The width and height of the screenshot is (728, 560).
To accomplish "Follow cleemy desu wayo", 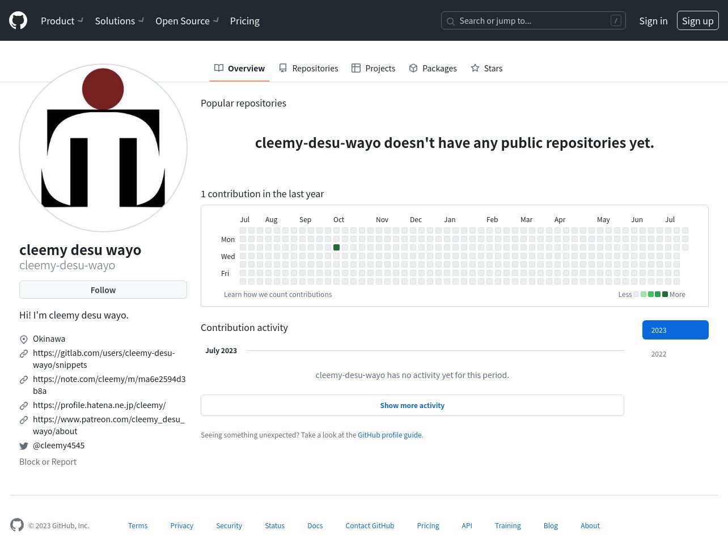I will point(103,290).
